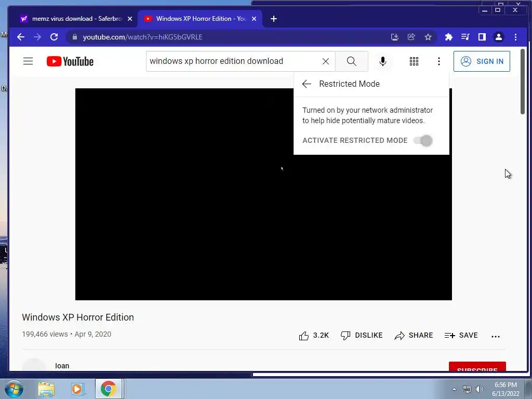Viewport: 532px width, 399px height.
Task: Click the Chrome taskbar icon
Action: pyautogui.click(x=108, y=389)
